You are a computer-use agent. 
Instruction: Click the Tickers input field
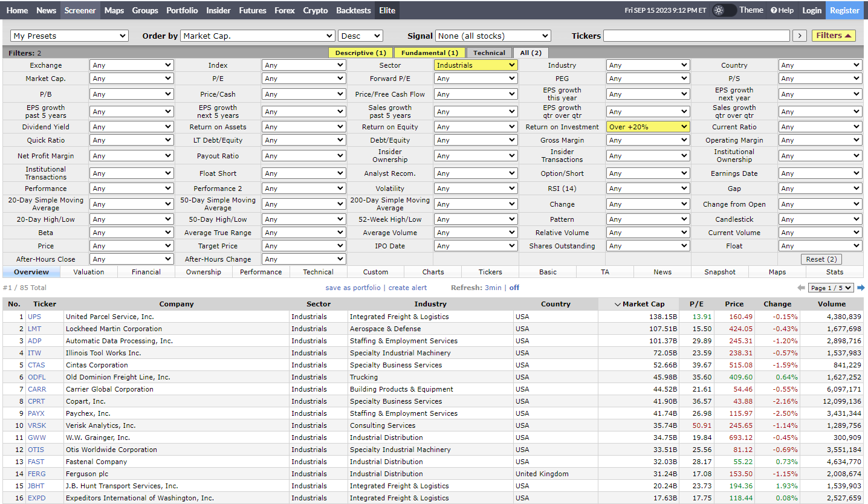[x=696, y=36]
